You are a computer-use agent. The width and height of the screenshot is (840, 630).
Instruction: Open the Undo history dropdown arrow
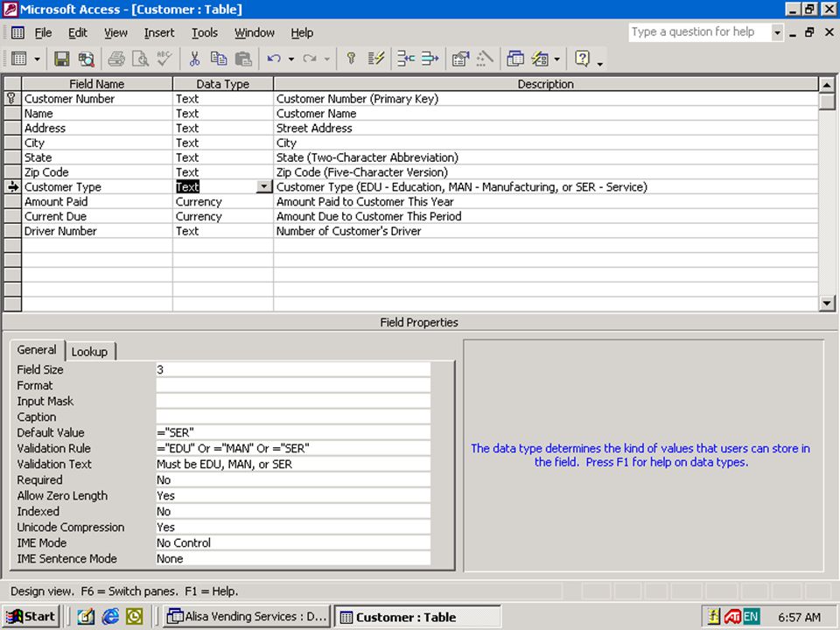click(291, 59)
